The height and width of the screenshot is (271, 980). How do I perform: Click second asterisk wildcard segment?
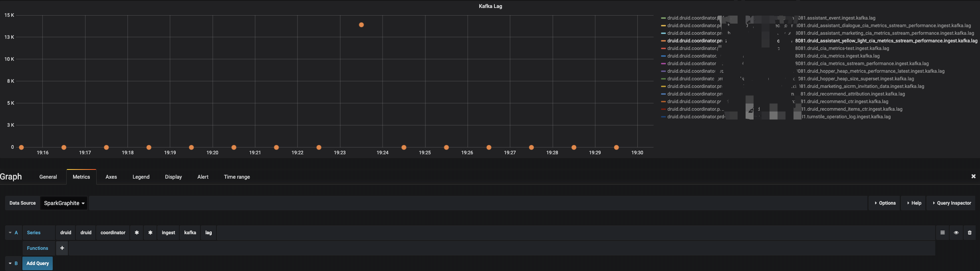(150, 233)
